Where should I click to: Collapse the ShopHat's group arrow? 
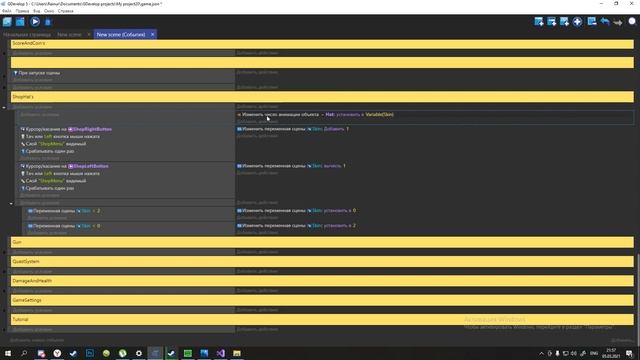tap(4, 107)
